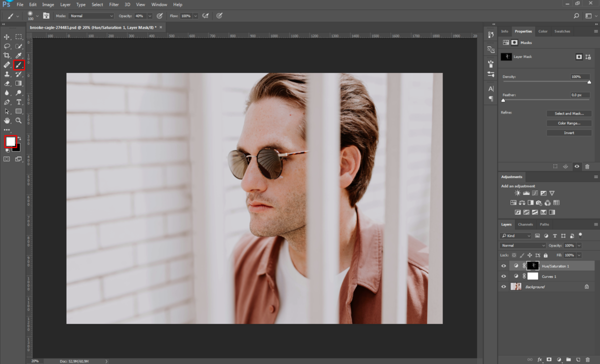Click the Select and Mask button
This screenshot has width=600, height=364.
(569, 113)
